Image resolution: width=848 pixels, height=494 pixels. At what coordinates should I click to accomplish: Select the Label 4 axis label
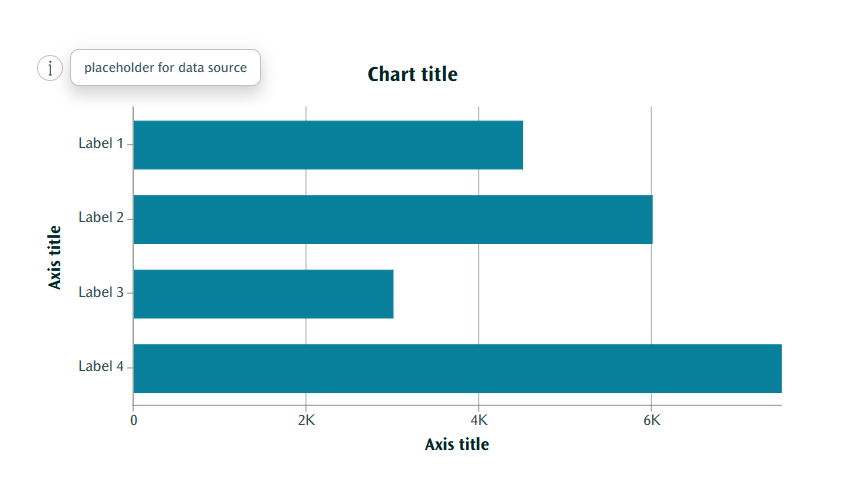(101, 366)
